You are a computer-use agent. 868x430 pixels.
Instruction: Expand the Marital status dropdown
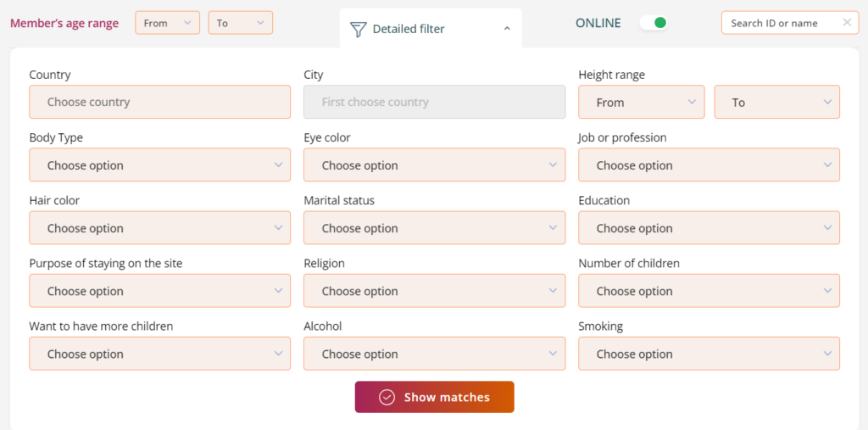[434, 228]
